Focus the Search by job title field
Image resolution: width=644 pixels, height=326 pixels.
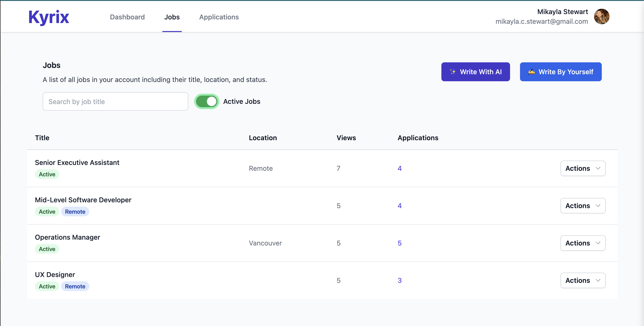tap(115, 101)
